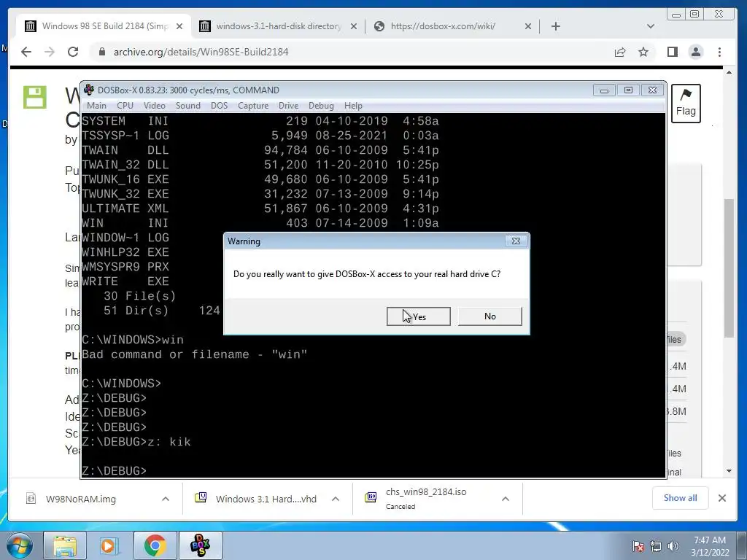Click network tray icon
The image size is (747, 560).
point(656,546)
